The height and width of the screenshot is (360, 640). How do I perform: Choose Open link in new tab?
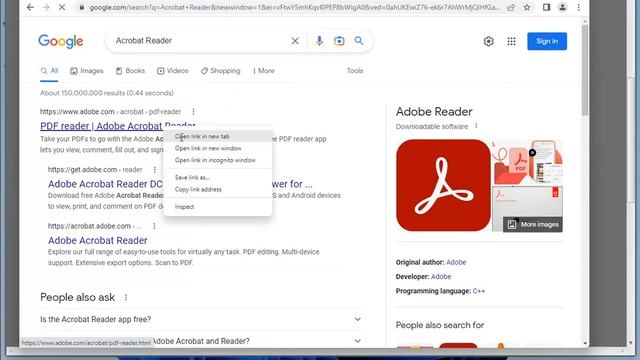[x=218, y=136]
